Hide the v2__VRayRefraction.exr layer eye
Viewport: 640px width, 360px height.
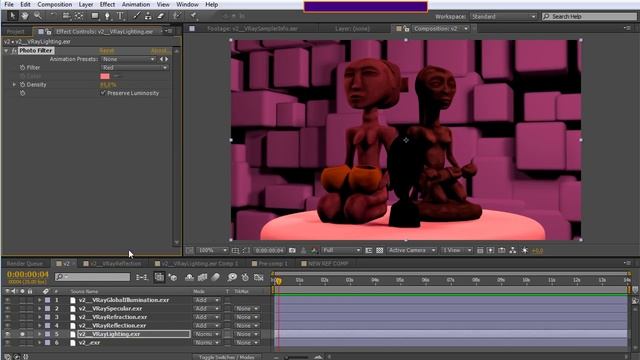point(7,317)
